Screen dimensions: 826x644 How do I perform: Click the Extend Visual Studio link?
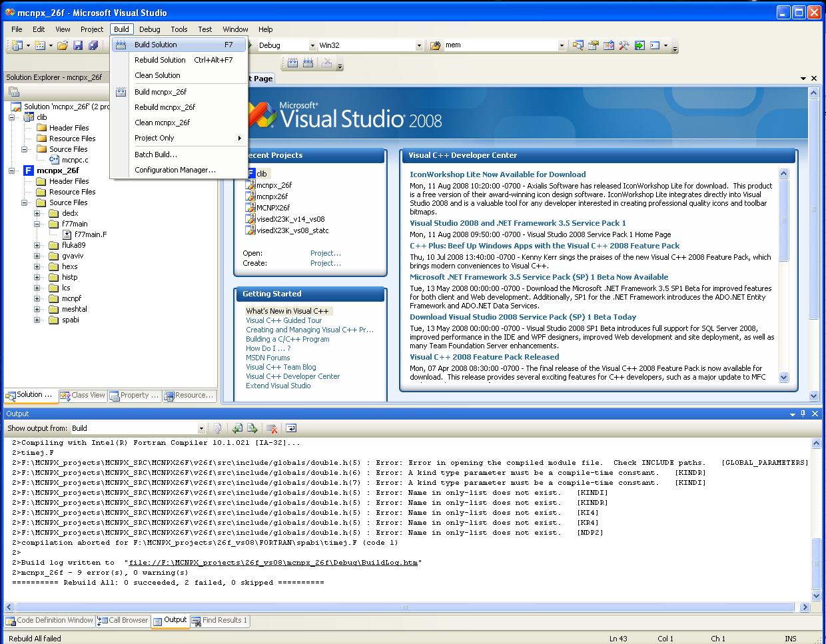278,386
